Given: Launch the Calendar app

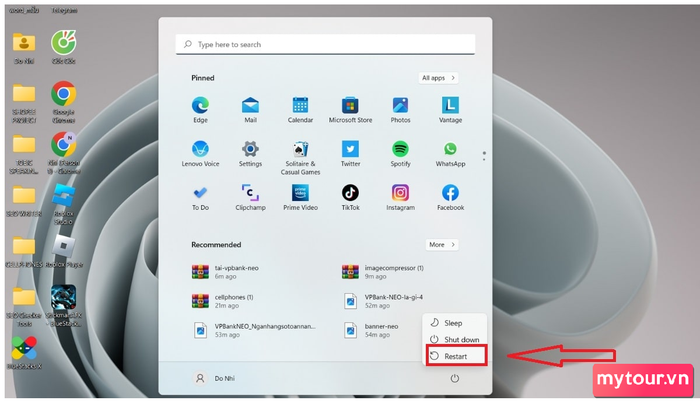Looking at the screenshot, I should pos(300,109).
